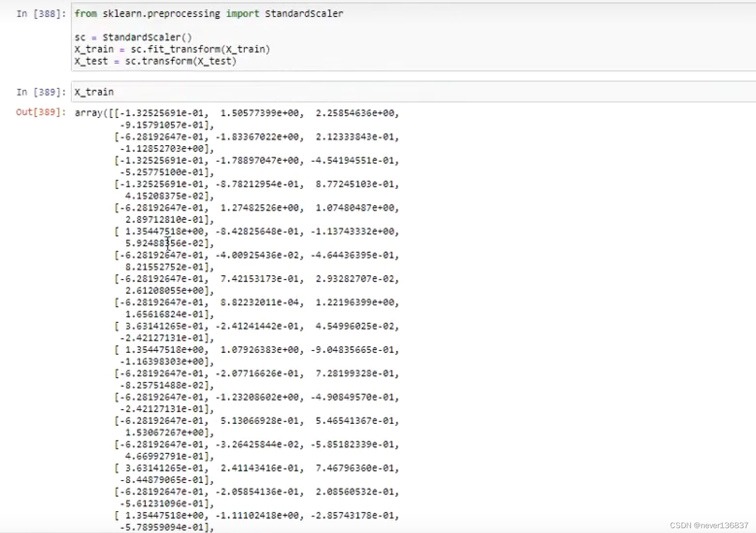The width and height of the screenshot is (756, 533).
Task: Click the X_train expression in cell 389
Action: click(94, 92)
